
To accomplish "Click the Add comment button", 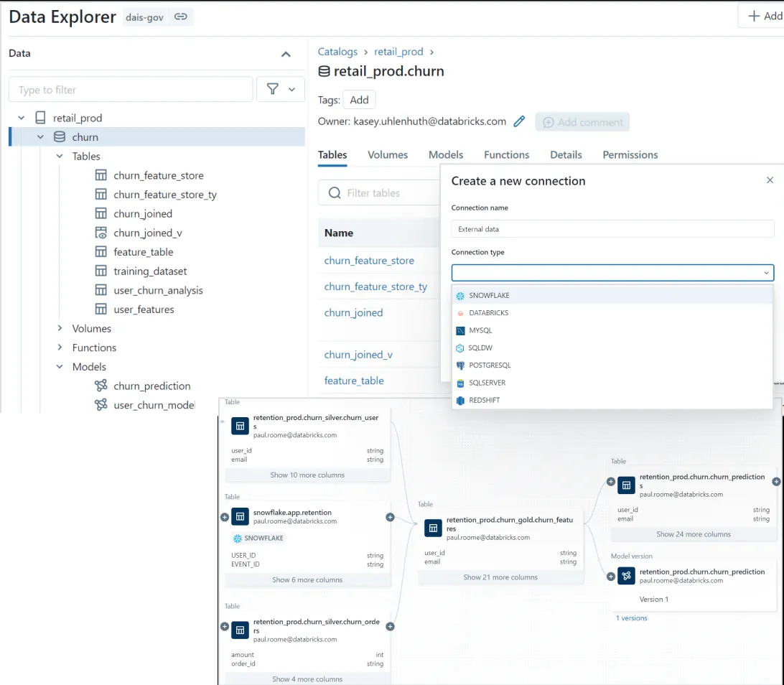I will coord(582,121).
